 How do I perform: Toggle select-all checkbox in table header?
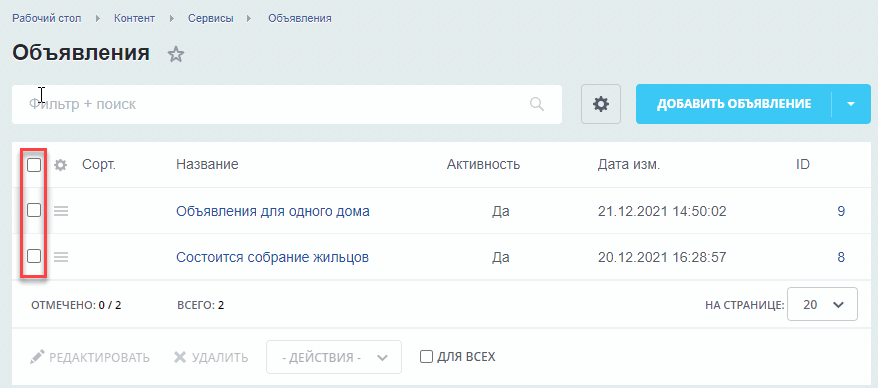pyautogui.click(x=34, y=165)
